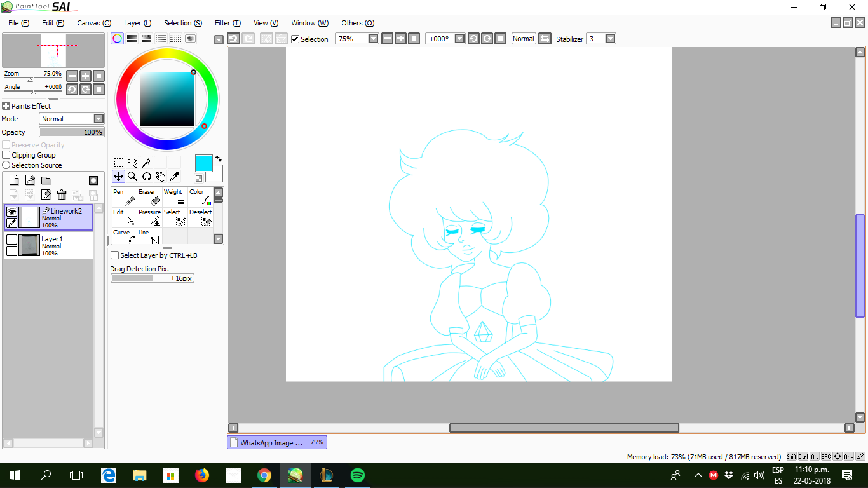Toggle the swatches grid panel button
This screenshot has height=488, width=868.
click(x=175, y=39)
